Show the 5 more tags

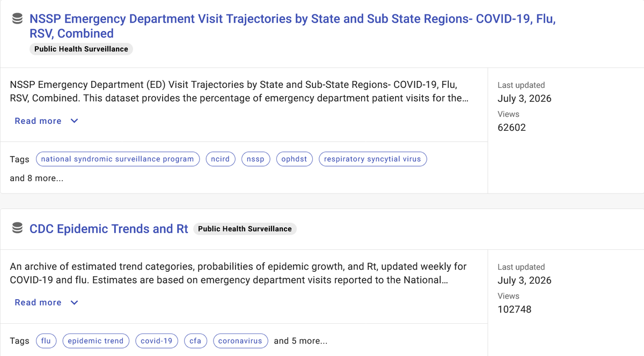point(301,341)
